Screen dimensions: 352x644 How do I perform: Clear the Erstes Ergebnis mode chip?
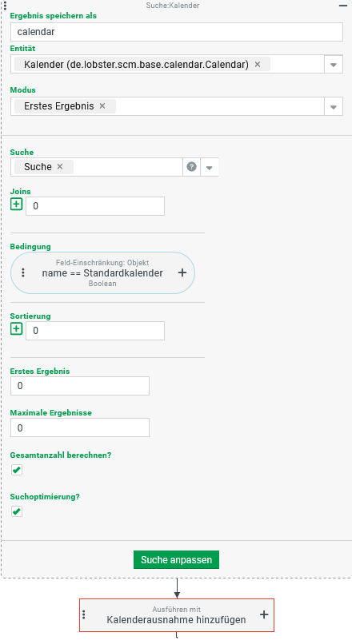tap(102, 106)
